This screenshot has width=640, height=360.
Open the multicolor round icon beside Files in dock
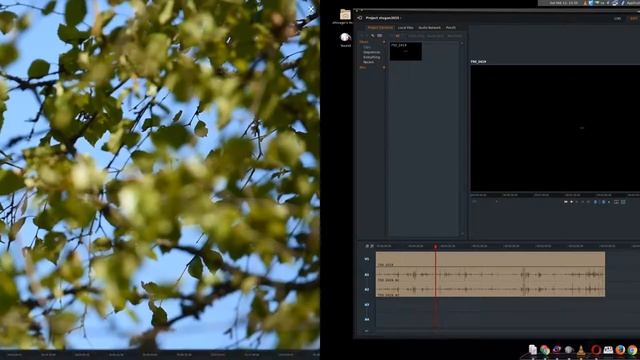[x=544, y=350]
